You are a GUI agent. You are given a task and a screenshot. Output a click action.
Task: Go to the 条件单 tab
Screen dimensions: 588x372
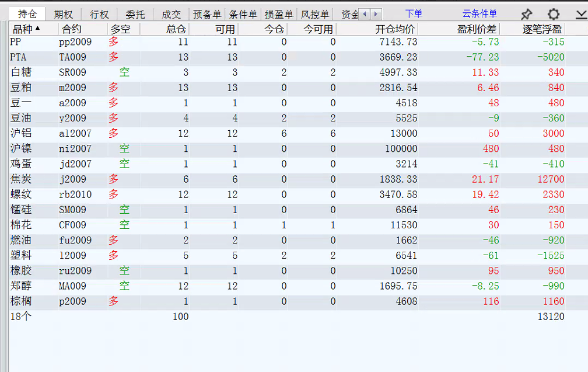243,15
